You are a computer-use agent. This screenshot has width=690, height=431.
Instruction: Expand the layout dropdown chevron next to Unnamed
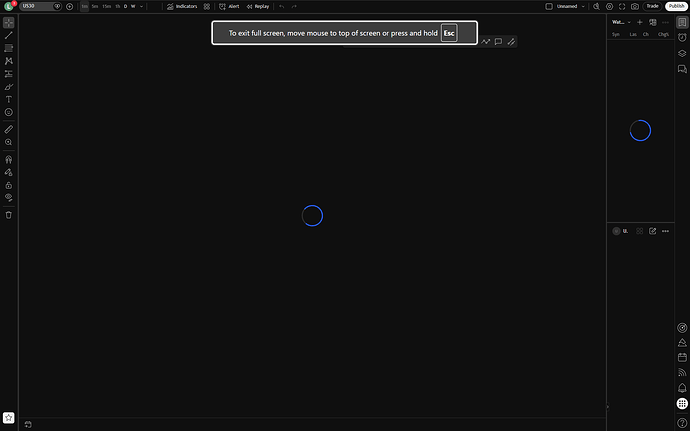pyautogui.click(x=583, y=6)
